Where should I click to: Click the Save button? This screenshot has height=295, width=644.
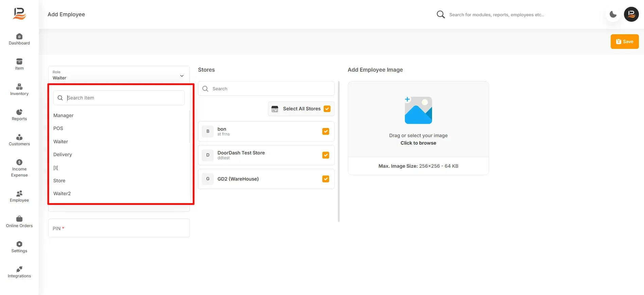pos(624,41)
